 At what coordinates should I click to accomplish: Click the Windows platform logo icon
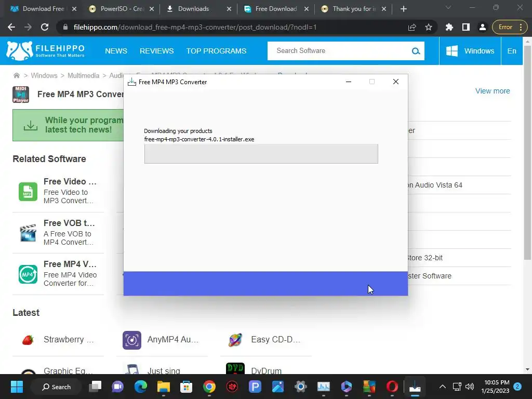pos(451,51)
